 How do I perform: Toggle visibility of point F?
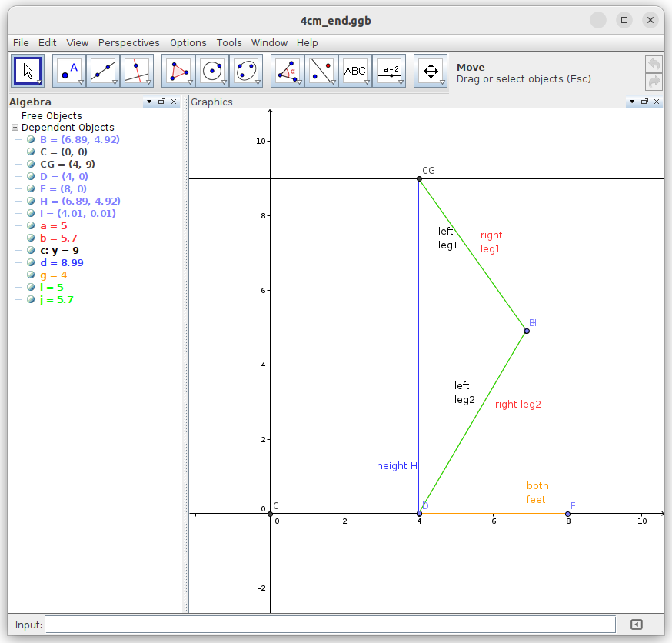[x=31, y=188]
